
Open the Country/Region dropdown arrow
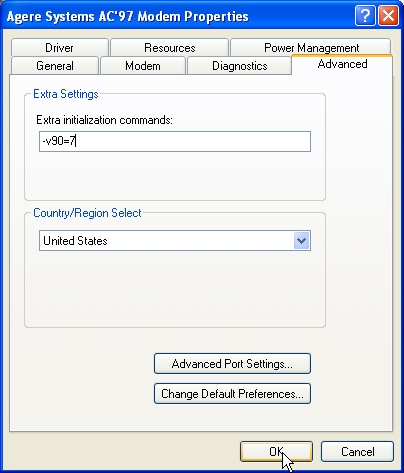302,241
